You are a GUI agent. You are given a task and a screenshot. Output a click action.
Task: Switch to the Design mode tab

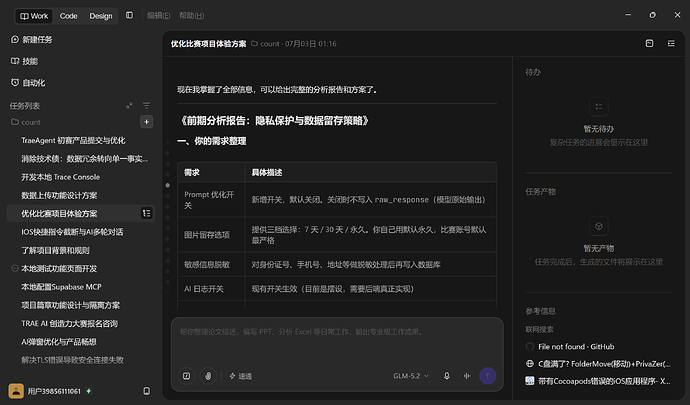click(x=101, y=16)
